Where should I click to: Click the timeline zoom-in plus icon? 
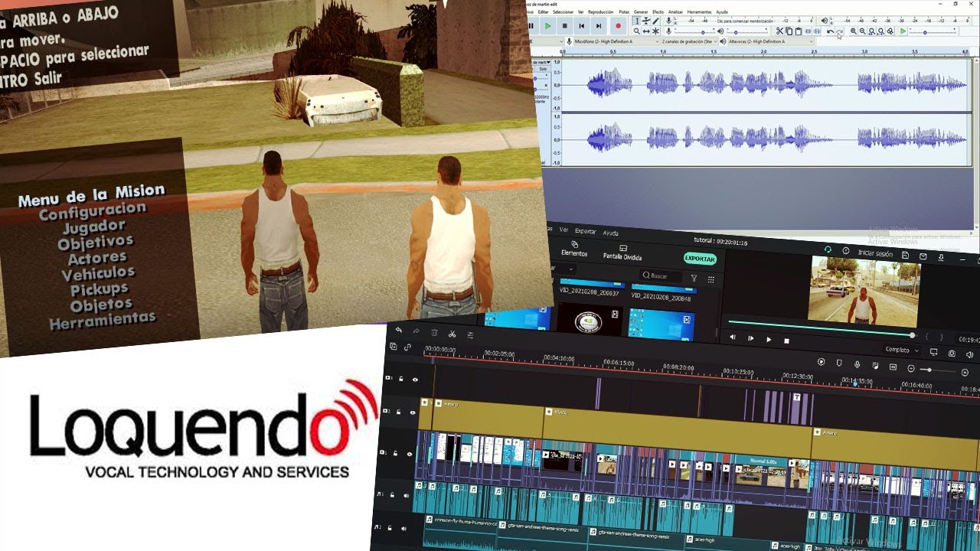[x=965, y=373]
